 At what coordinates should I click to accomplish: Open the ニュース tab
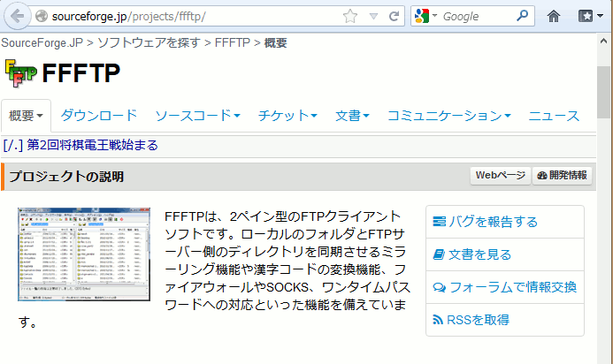554,116
